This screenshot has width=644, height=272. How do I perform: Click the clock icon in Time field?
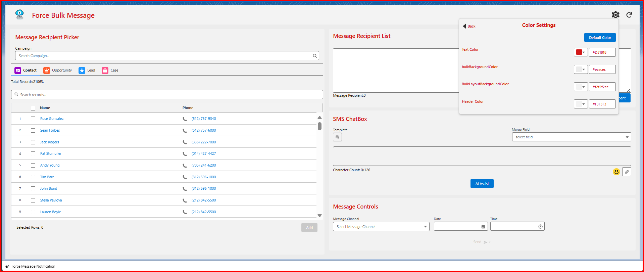[540, 227]
